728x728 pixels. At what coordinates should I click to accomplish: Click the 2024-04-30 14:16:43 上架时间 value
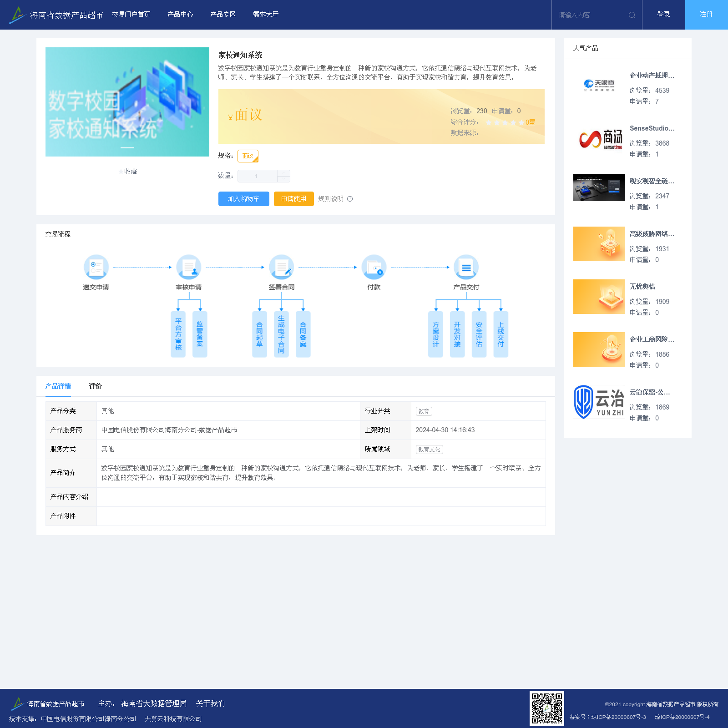[x=445, y=430]
